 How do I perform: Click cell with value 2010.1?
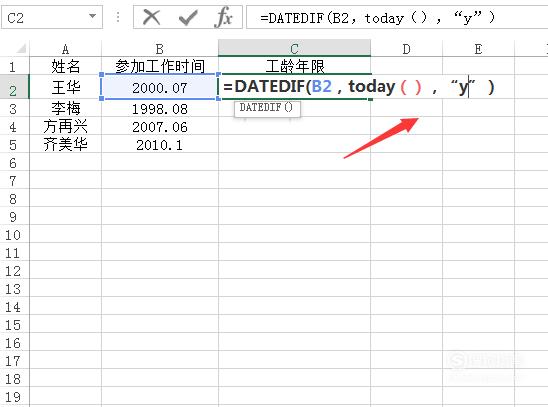tap(160, 145)
